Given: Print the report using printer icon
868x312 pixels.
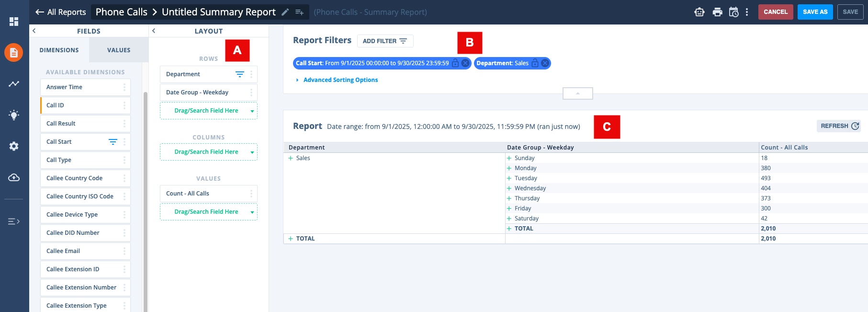Looking at the screenshot, I should pos(717,12).
